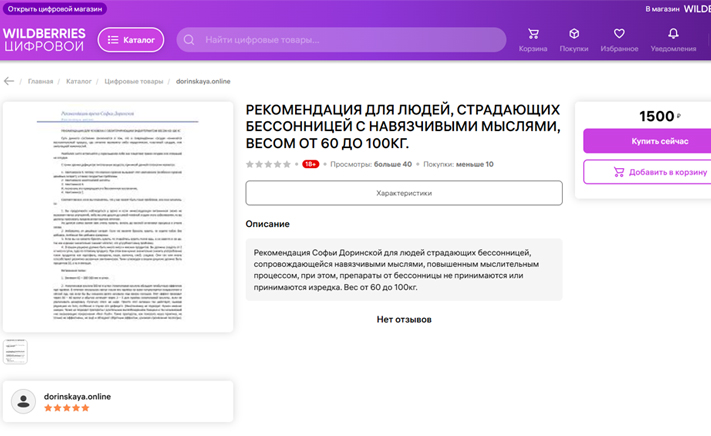The height and width of the screenshot is (436, 711).
Task: Click Добавить в корзину button
Action: (x=648, y=172)
